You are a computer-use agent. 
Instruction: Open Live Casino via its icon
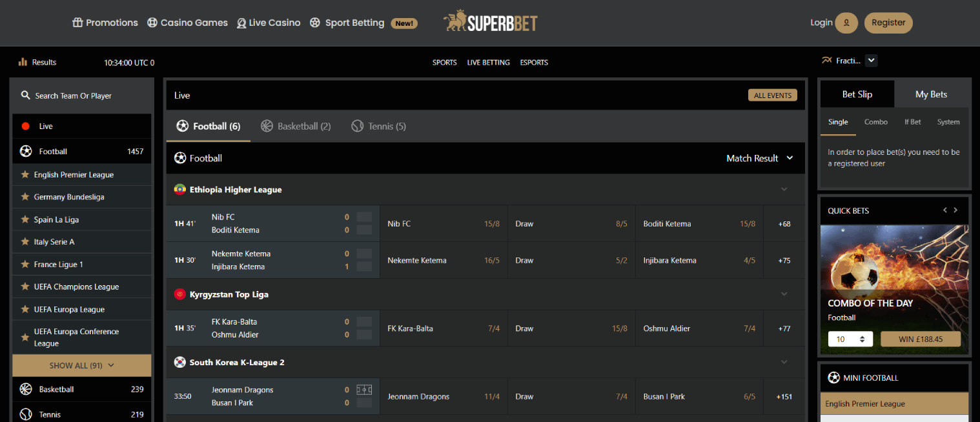[x=240, y=23]
